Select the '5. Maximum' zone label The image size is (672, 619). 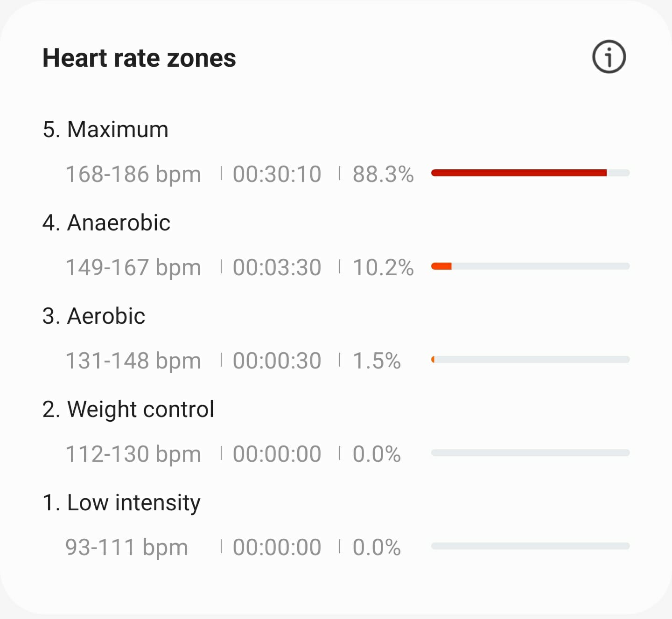coord(105,130)
